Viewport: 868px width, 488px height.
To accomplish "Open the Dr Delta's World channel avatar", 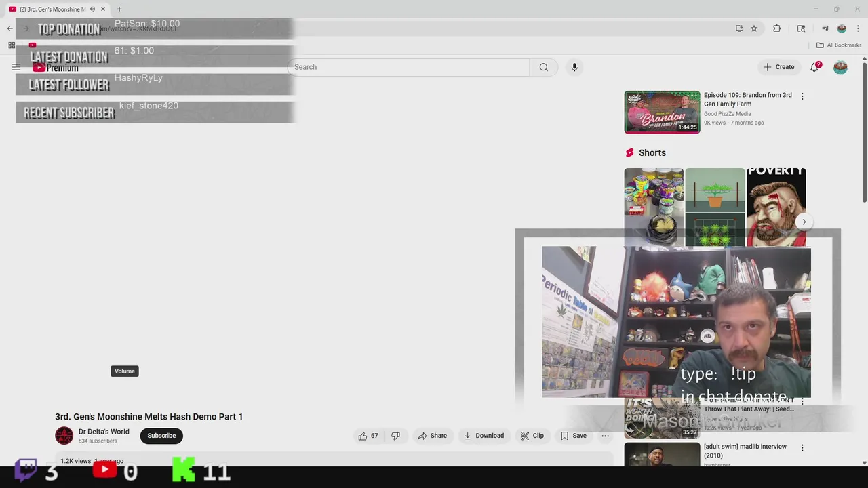I will tap(64, 436).
